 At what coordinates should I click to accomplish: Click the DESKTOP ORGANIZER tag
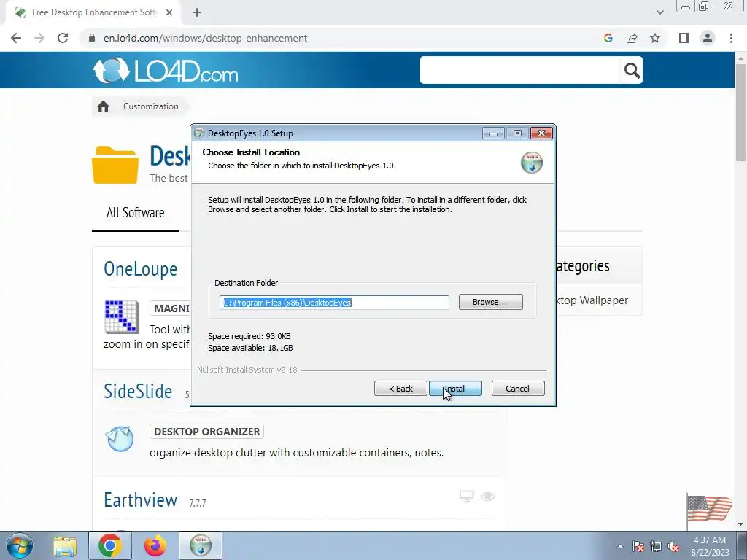pyautogui.click(x=206, y=432)
